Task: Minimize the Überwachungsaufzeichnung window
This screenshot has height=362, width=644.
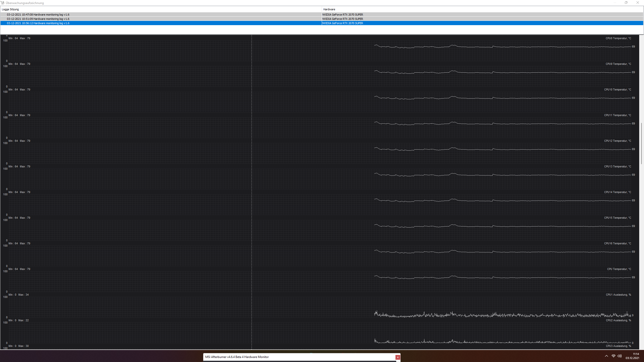Action: click(615, 3)
